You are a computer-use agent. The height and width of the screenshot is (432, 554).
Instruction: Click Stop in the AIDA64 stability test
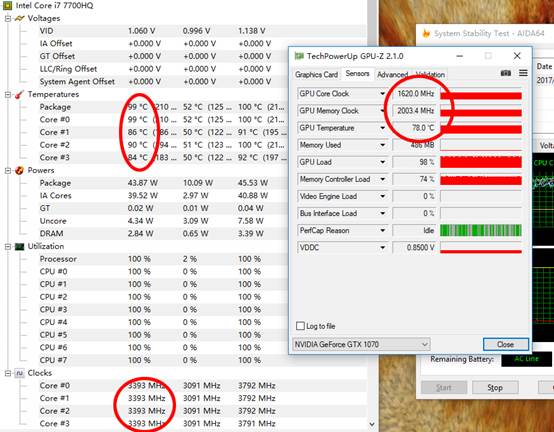495,387
